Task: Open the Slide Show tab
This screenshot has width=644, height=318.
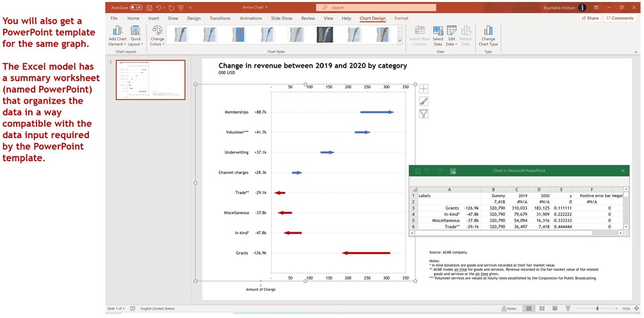Action: point(282,19)
